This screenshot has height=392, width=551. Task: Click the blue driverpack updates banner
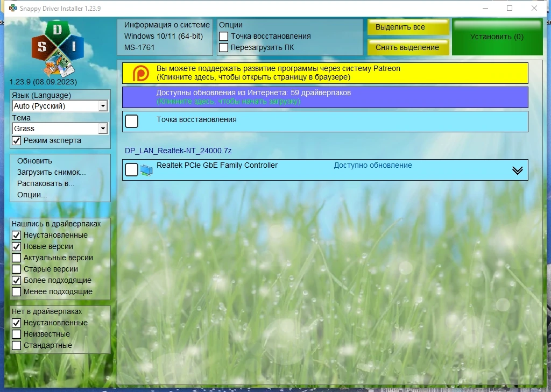[325, 97]
